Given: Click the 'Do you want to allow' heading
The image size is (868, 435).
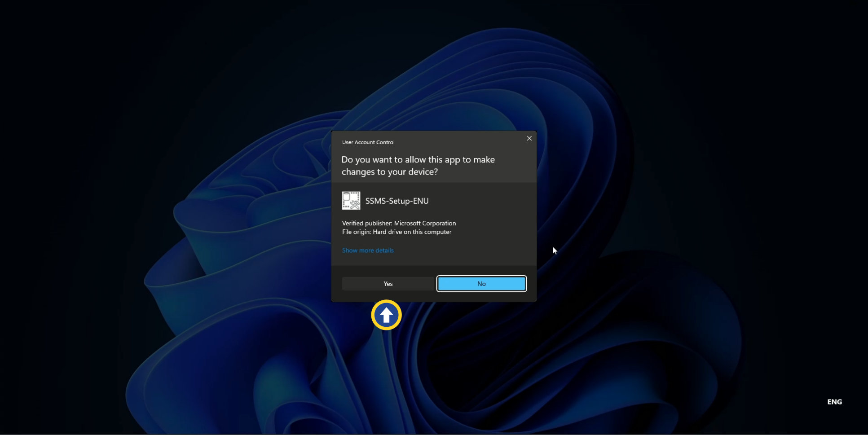Looking at the screenshot, I should 418,166.
